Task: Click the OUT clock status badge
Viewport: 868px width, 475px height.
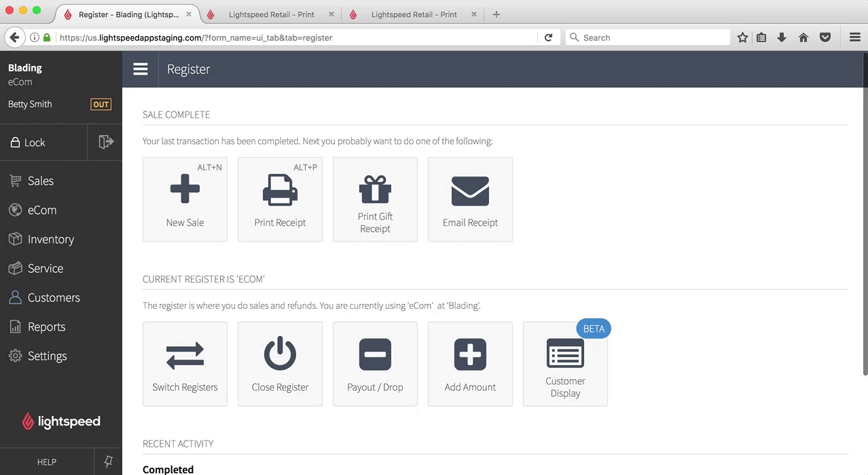Action: point(101,104)
